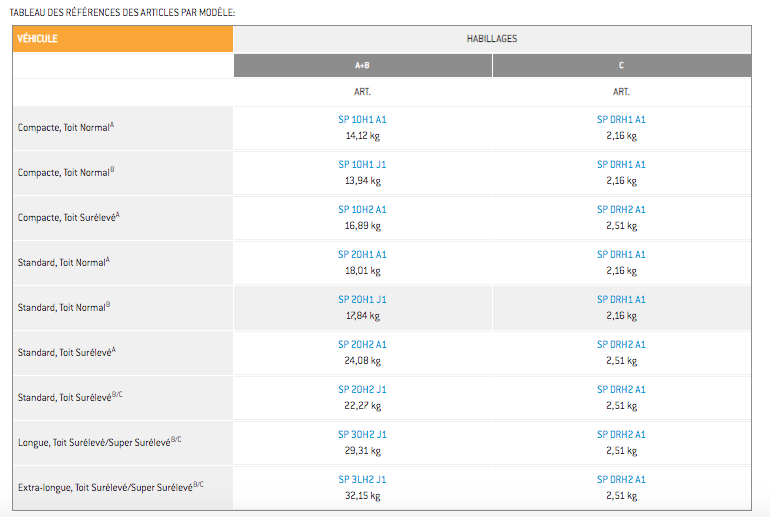The height and width of the screenshot is (517, 770).
Task: Open article link SP 10H1 J1
Action: 362,165
